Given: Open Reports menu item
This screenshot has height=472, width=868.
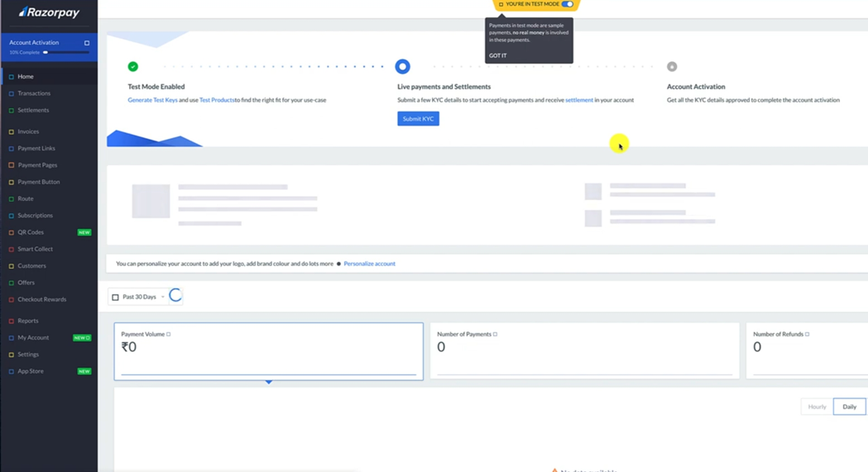Looking at the screenshot, I should coord(27,321).
